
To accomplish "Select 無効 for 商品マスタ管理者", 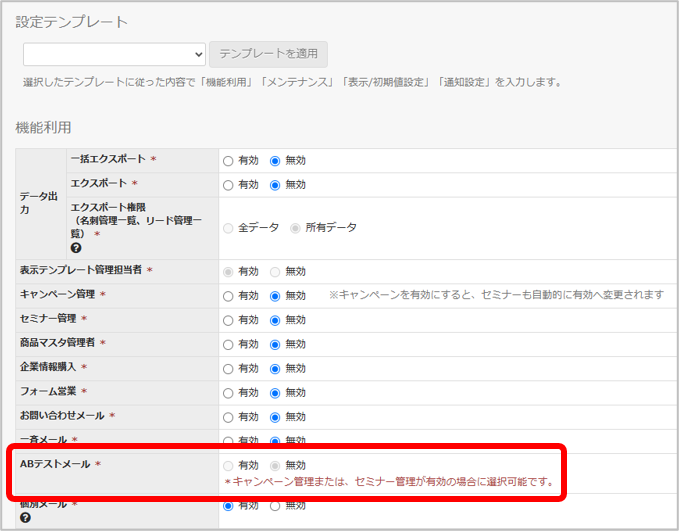I will 275,345.
